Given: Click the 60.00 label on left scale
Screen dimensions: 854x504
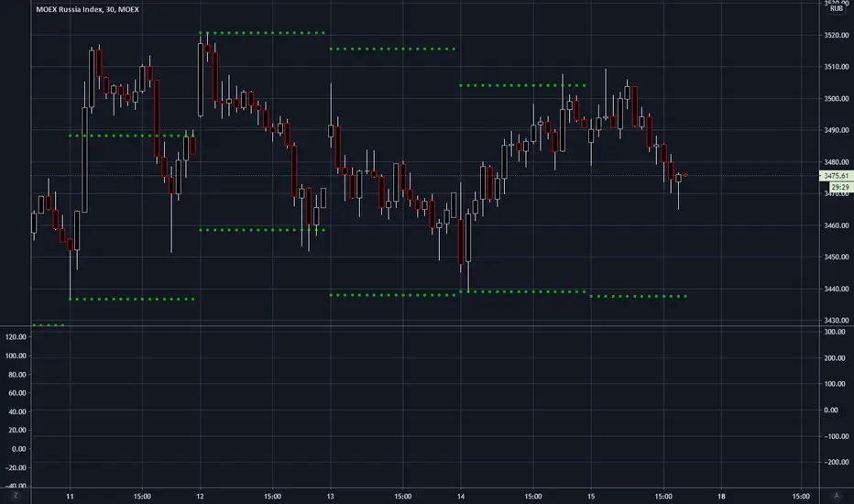Looking at the screenshot, I should point(17,393).
